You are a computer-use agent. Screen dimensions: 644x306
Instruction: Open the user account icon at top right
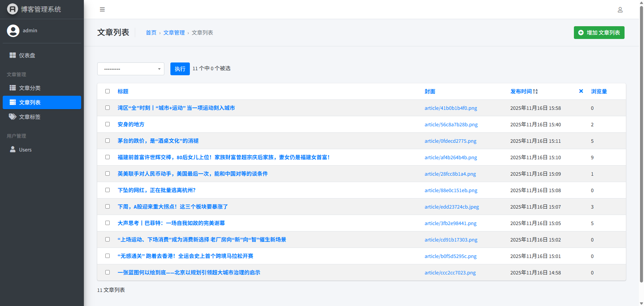pos(620,10)
